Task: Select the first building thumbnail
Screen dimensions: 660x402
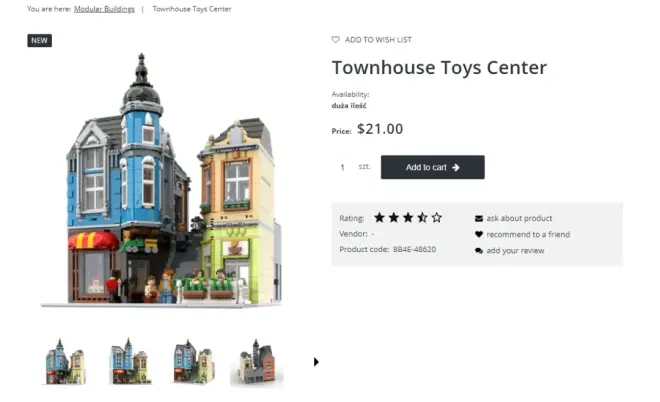Action: click(x=65, y=362)
